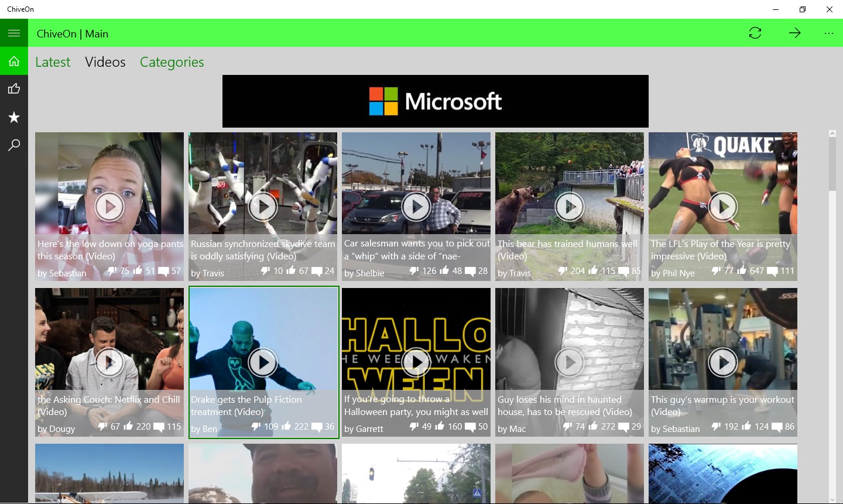
Task: Play the Halloween party video
Action: [x=416, y=362]
